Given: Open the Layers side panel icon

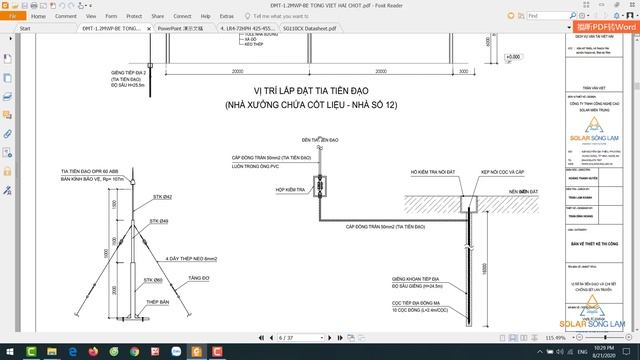Looking at the screenshot, I should coord(7,97).
